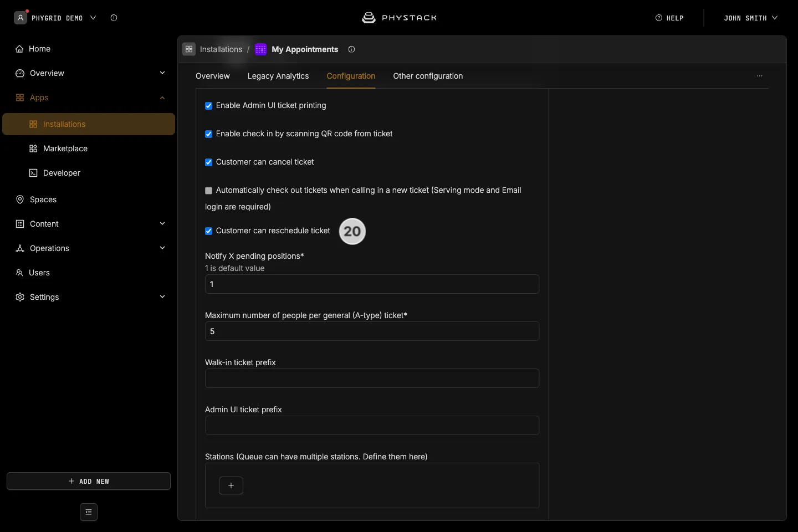The image size is (798, 532).
Task: Focus the Notify X pending positions field
Action: (x=372, y=284)
